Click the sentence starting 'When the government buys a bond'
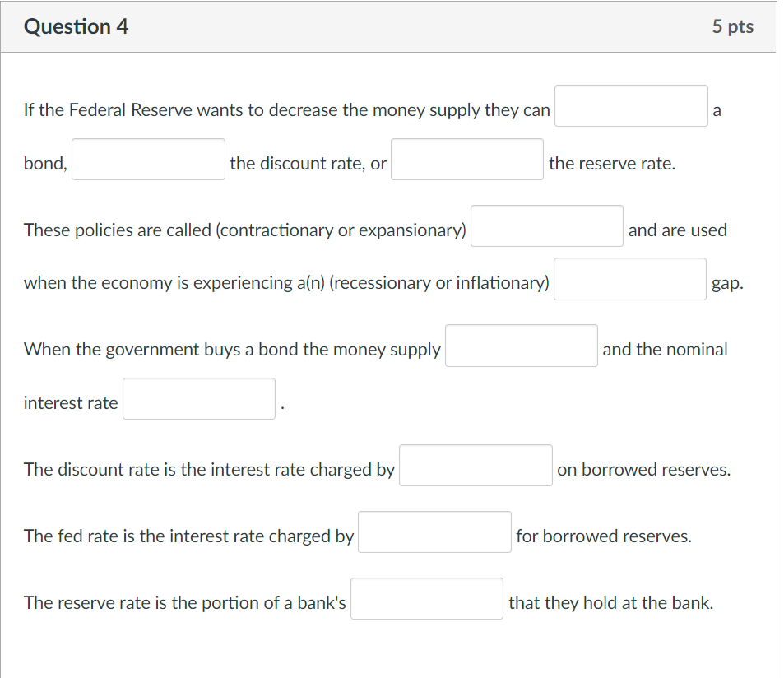The height and width of the screenshot is (678, 784). tap(231, 349)
